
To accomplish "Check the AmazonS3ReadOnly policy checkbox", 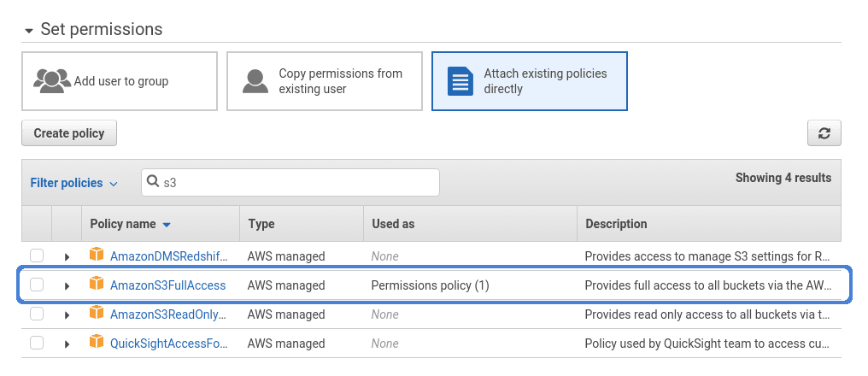I will (x=37, y=314).
